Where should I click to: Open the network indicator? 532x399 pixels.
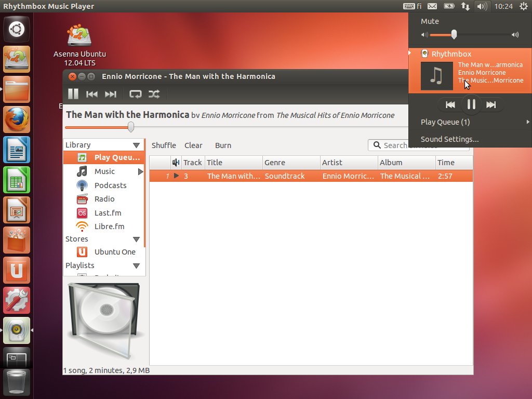click(x=465, y=6)
